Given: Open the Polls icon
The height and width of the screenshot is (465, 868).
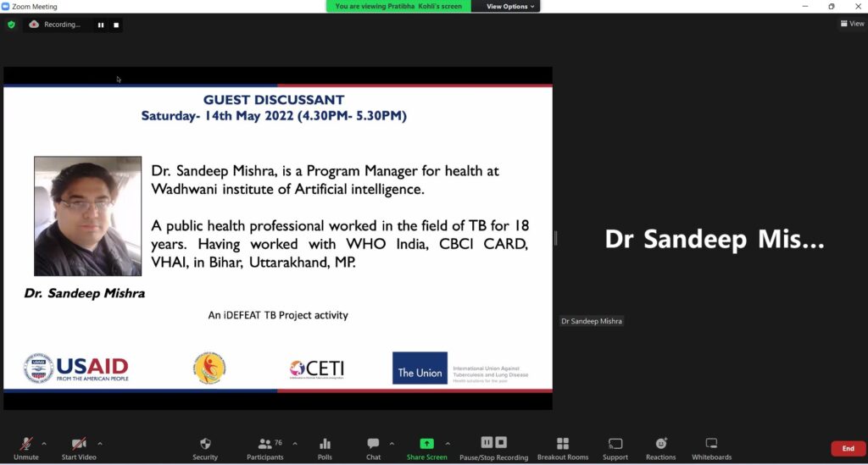Looking at the screenshot, I should 325,444.
